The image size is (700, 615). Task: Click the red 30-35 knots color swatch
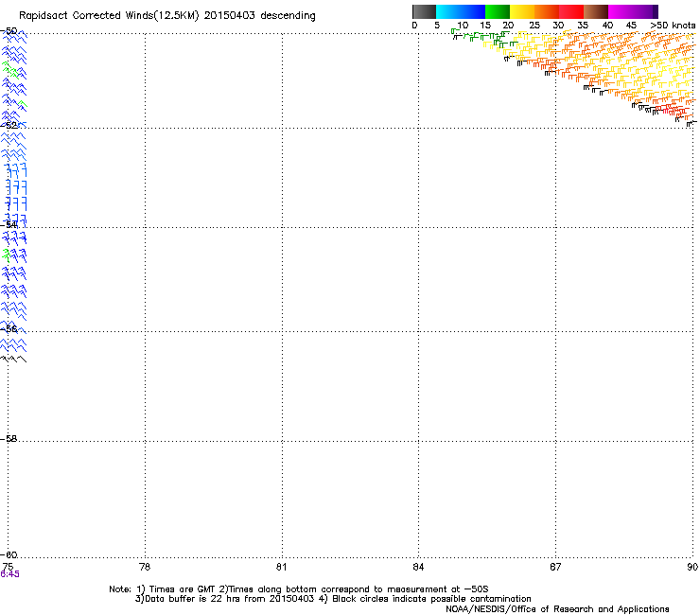point(571,11)
